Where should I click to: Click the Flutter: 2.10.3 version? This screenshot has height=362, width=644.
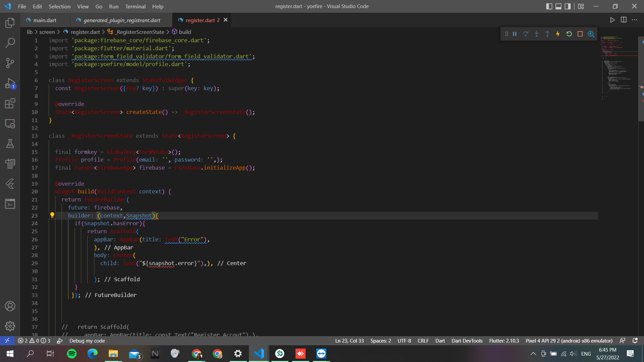(x=504, y=341)
